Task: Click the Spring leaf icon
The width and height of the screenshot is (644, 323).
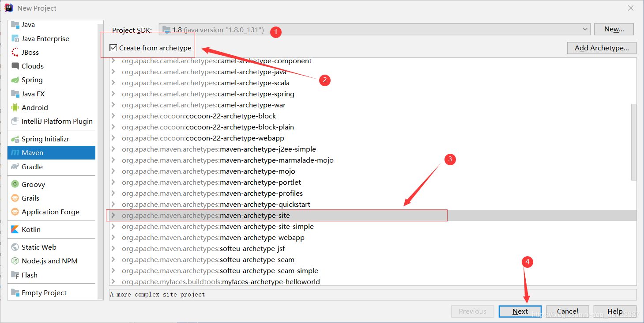Action: click(x=15, y=80)
